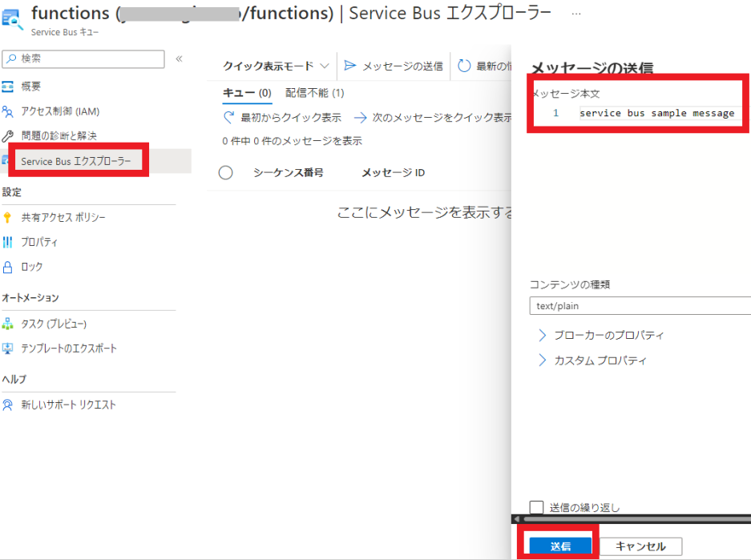This screenshot has width=751, height=560.
Task: Click the 送信 send button
Action: coord(560,546)
